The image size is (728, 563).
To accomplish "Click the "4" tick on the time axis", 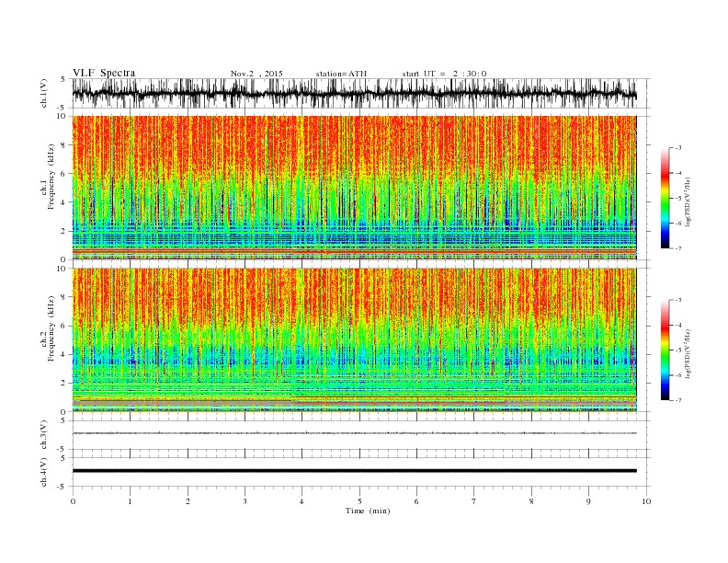I will point(301,501).
